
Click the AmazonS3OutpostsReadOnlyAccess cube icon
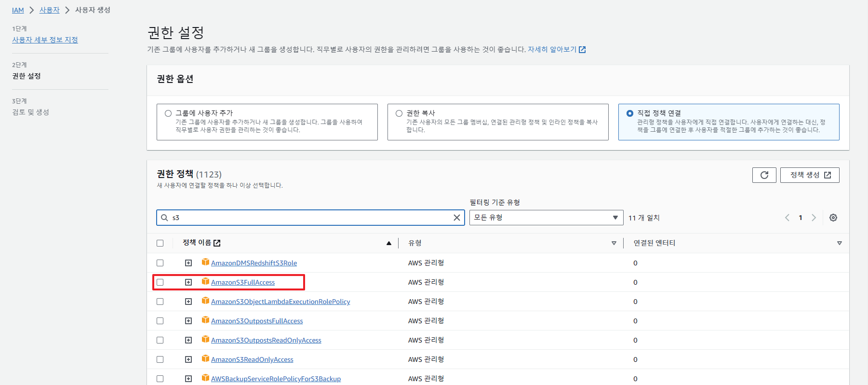point(205,339)
